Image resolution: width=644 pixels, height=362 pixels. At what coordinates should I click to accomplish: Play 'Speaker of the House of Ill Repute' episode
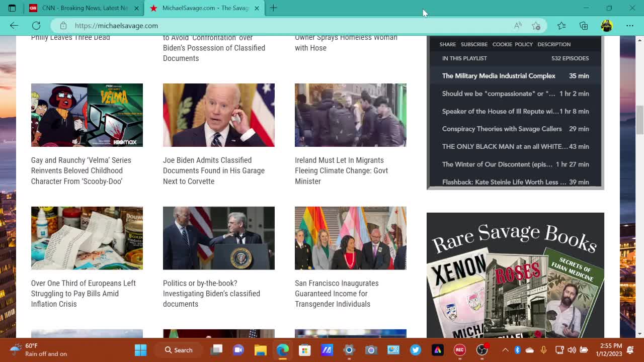pyautogui.click(x=515, y=111)
